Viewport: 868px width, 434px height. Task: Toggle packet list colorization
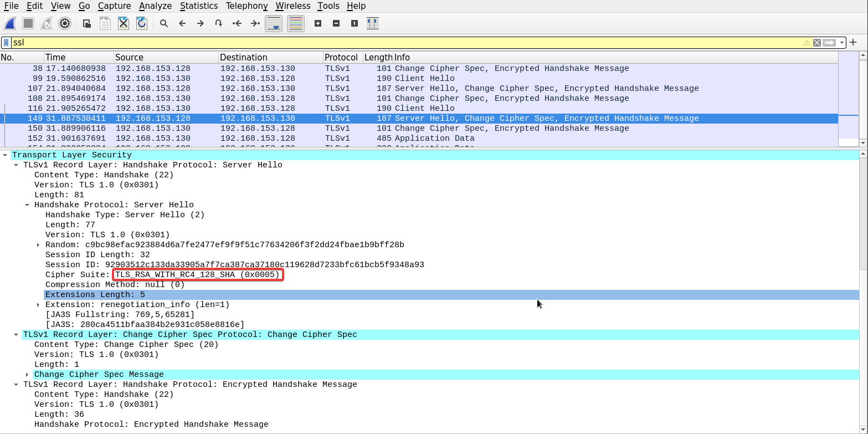click(x=296, y=23)
